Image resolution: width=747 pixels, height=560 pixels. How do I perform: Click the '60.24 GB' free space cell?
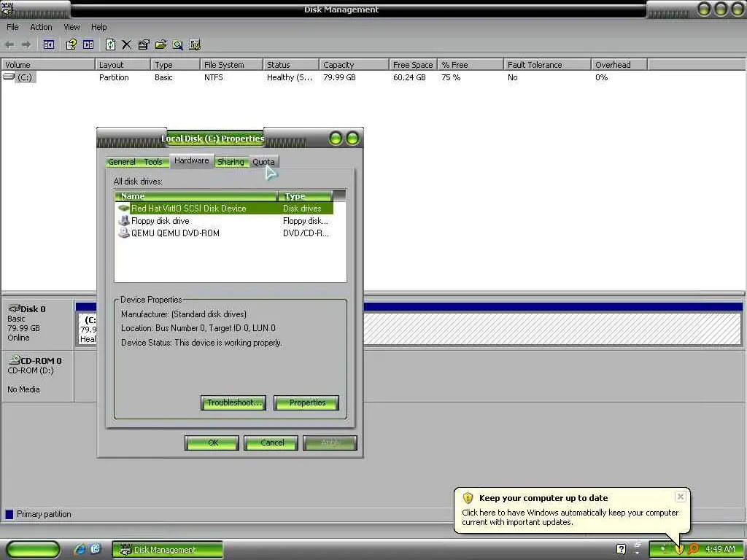[x=409, y=77]
